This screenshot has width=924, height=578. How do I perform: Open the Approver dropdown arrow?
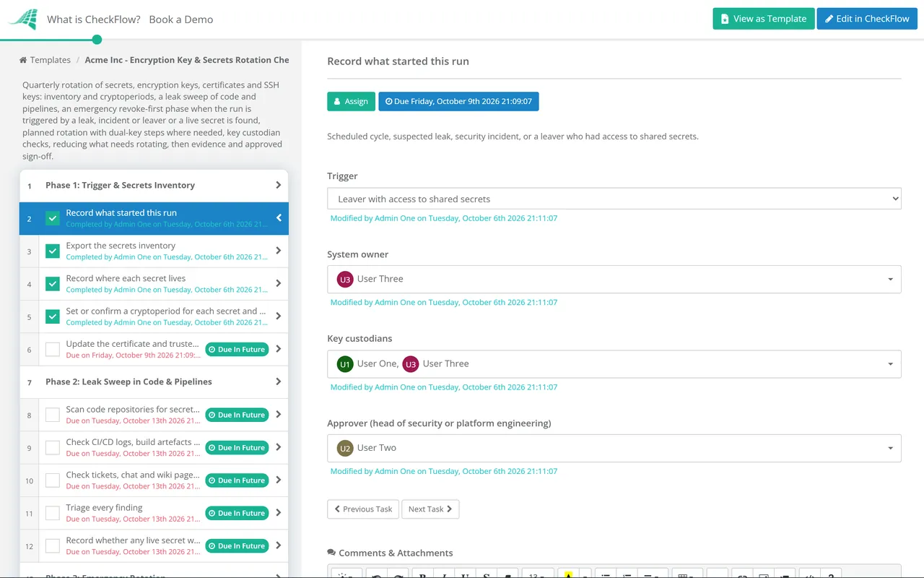click(890, 448)
